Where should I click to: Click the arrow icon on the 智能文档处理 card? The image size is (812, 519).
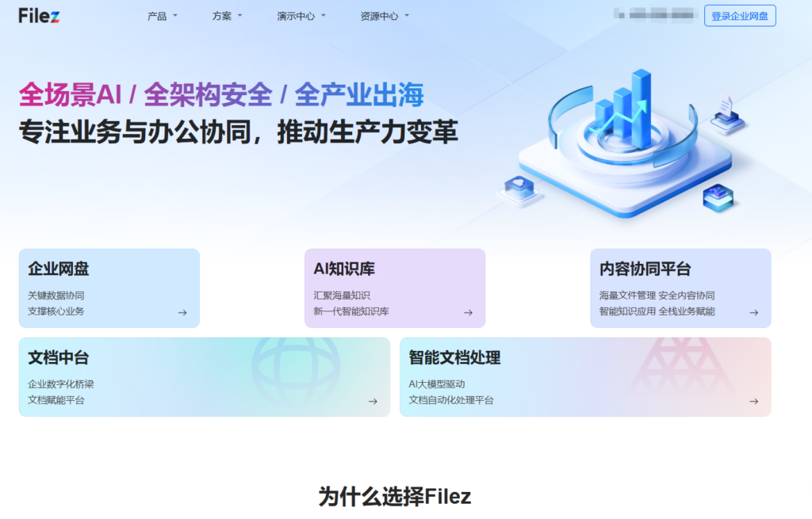755,402
